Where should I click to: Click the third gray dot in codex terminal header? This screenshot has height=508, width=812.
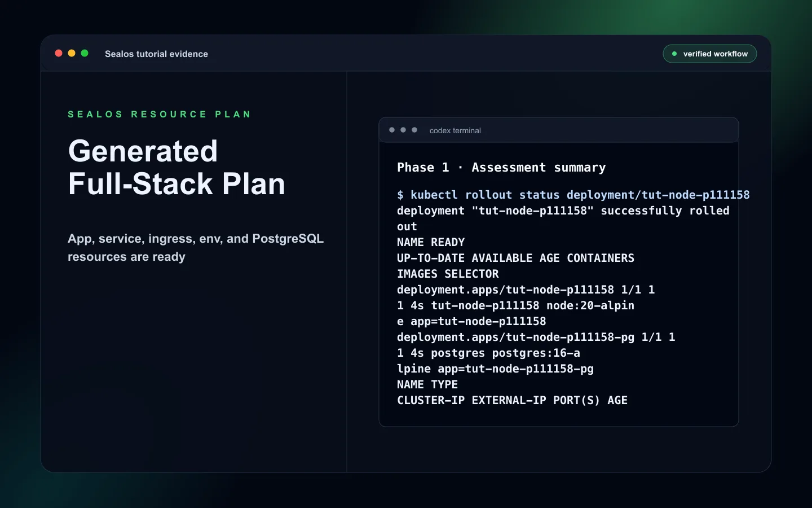point(414,130)
